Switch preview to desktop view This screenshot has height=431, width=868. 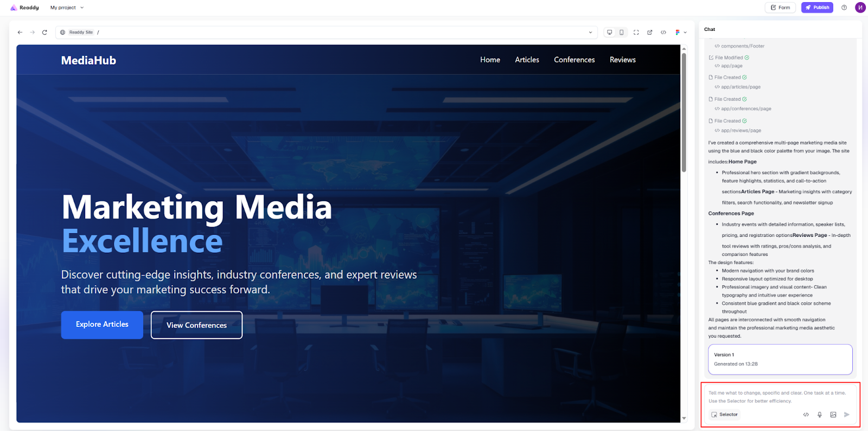610,33
